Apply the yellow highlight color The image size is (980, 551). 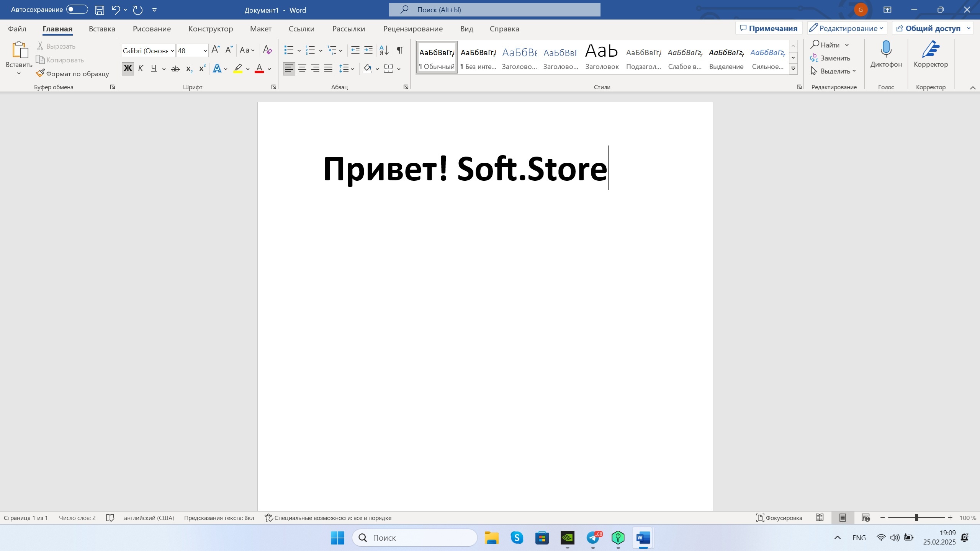[x=238, y=69]
